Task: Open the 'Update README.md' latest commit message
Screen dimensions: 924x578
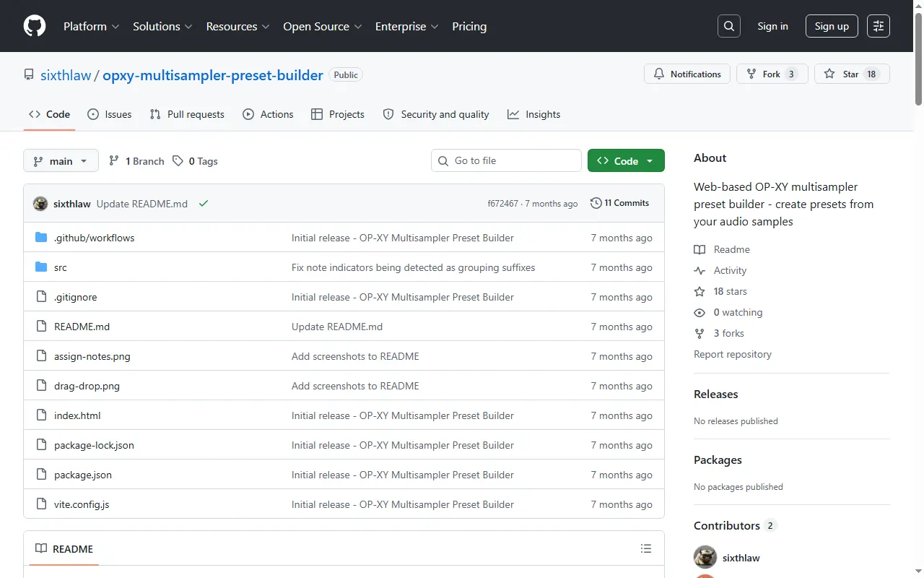Action: click(x=142, y=204)
